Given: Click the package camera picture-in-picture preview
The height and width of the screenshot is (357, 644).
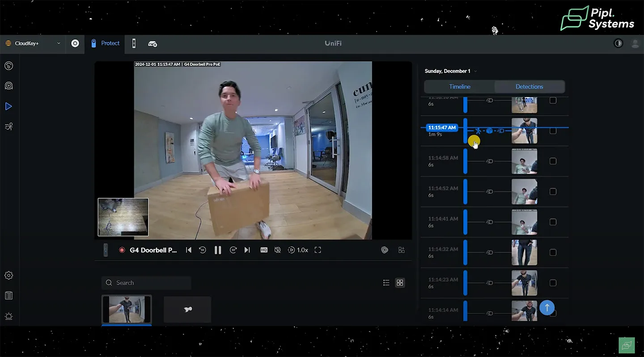Looking at the screenshot, I should 123,217.
